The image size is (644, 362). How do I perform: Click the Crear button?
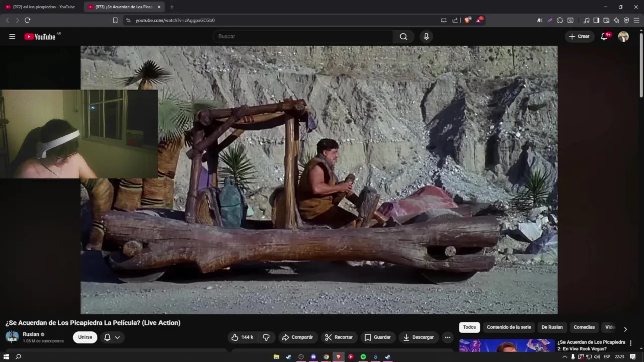579,36
